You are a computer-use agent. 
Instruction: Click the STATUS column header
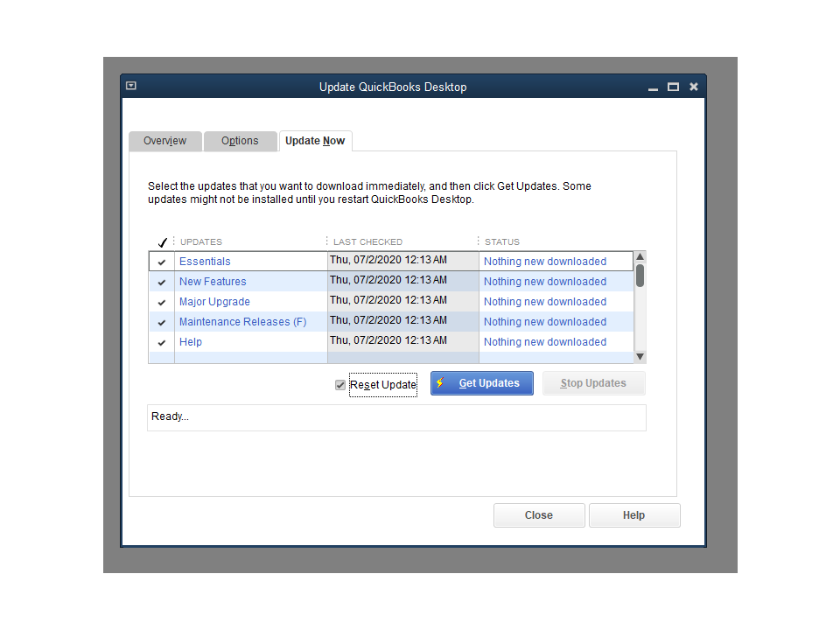point(502,242)
